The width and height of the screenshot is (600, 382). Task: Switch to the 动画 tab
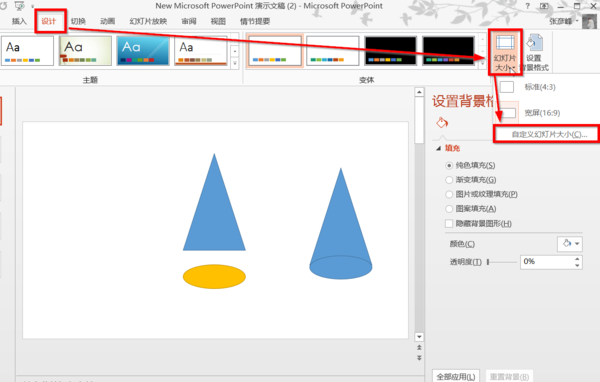108,21
